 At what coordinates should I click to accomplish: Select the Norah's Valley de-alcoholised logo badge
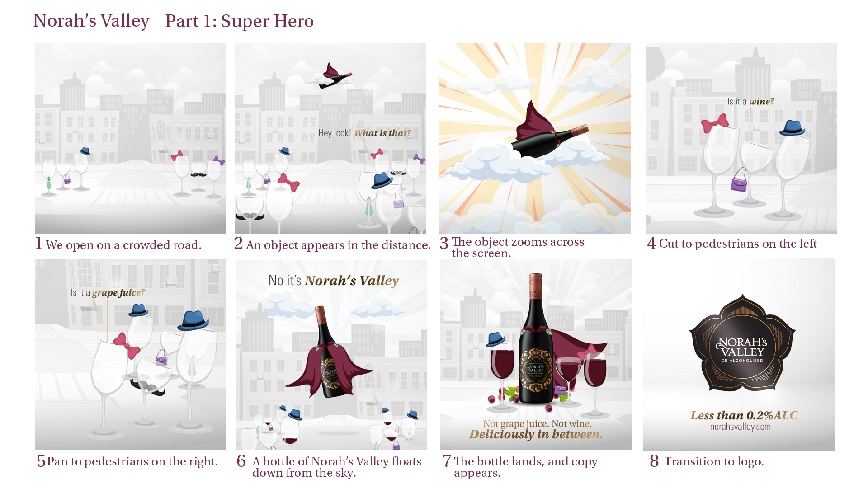coord(742,343)
